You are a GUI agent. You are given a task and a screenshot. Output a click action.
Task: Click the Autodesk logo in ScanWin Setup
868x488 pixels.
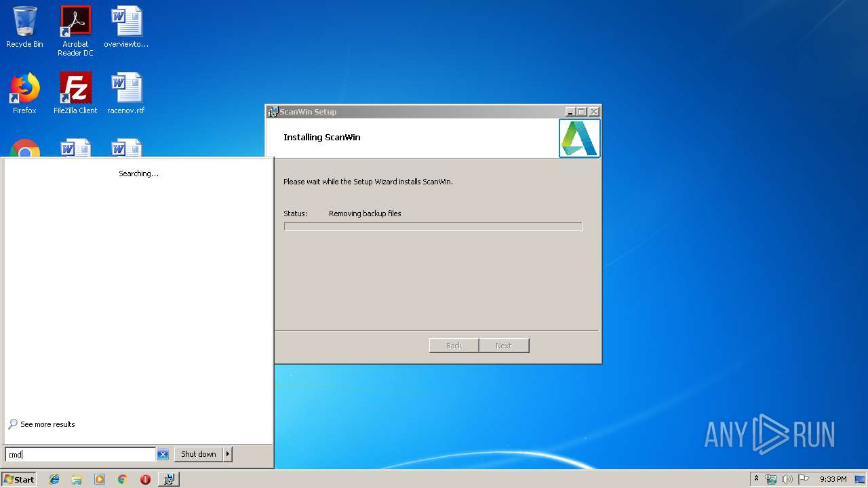[x=579, y=138]
